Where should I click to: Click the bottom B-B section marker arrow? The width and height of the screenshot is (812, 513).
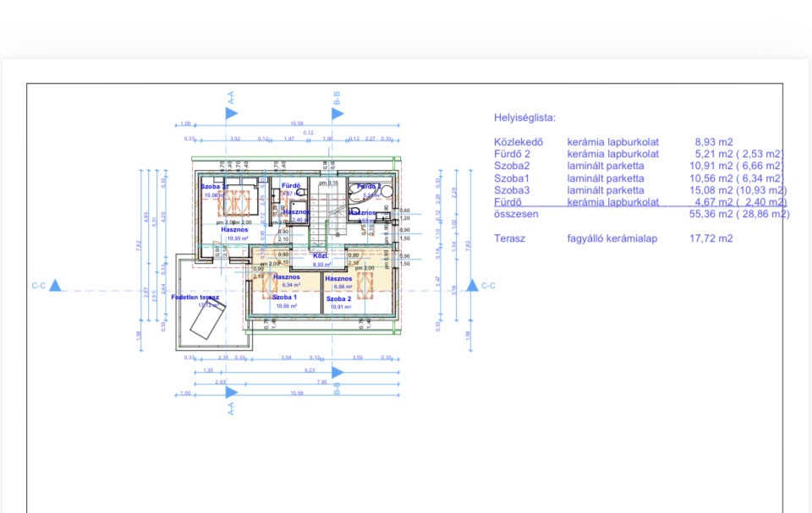[337, 372]
